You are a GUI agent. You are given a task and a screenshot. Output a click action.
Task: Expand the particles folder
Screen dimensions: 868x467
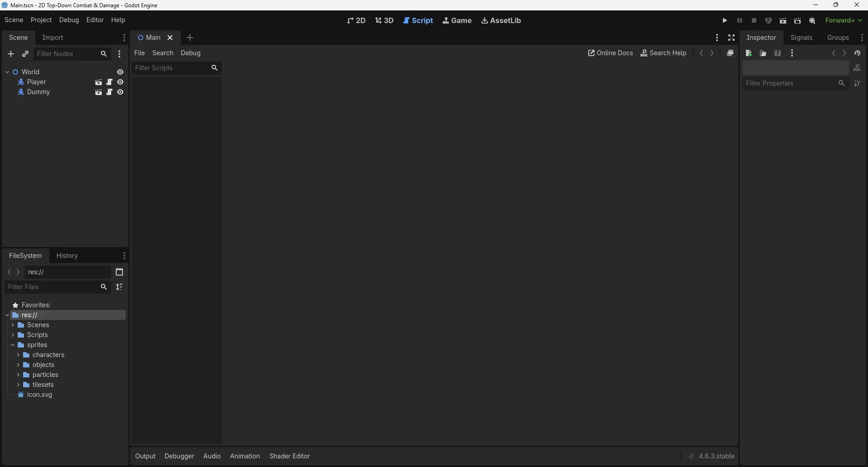tap(18, 375)
